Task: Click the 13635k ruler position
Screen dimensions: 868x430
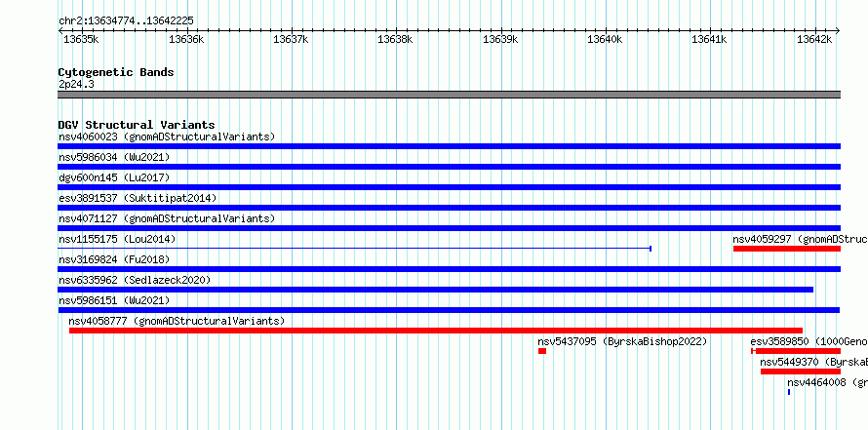Action: pos(81,39)
